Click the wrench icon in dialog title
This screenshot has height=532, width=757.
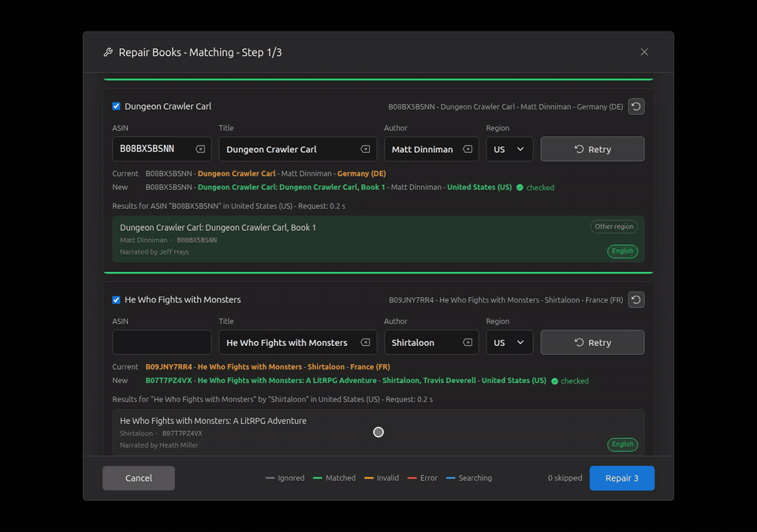(x=108, y=52)
